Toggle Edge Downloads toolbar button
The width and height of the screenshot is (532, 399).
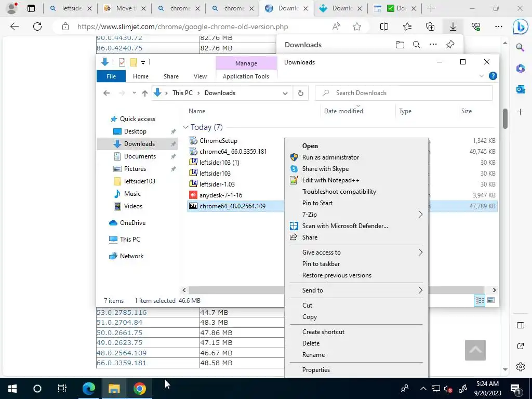click(453, 26)
